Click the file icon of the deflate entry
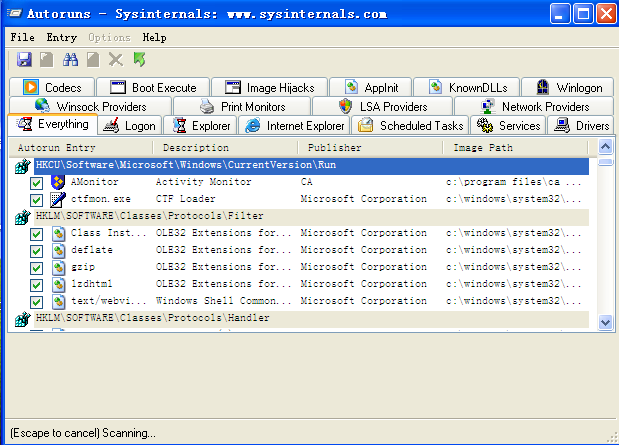This screenshot has width=619, height=445. pyautogui.click(x=58, y=250)
